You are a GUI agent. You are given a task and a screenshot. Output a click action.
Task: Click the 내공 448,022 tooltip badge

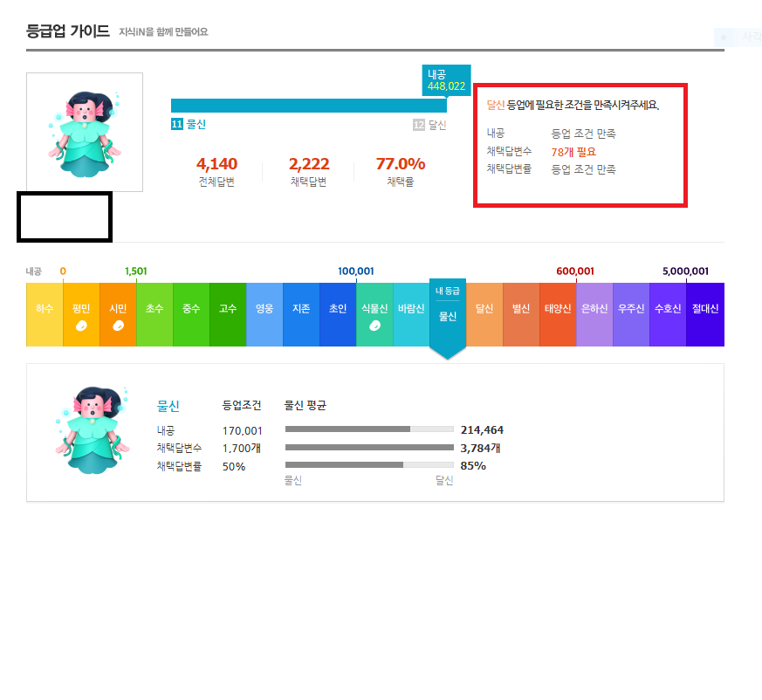pyautogui.click(x=447, y=80)
